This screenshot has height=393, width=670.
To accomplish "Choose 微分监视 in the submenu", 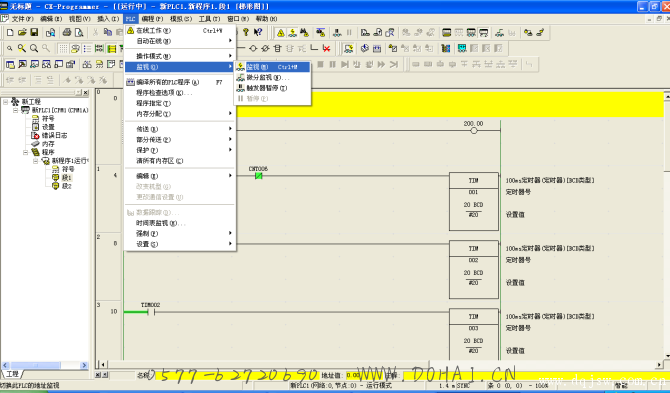I will click(272, 78).
